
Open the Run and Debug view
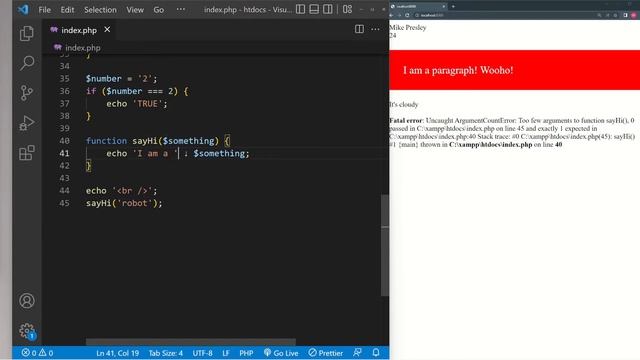coord(27,123)
